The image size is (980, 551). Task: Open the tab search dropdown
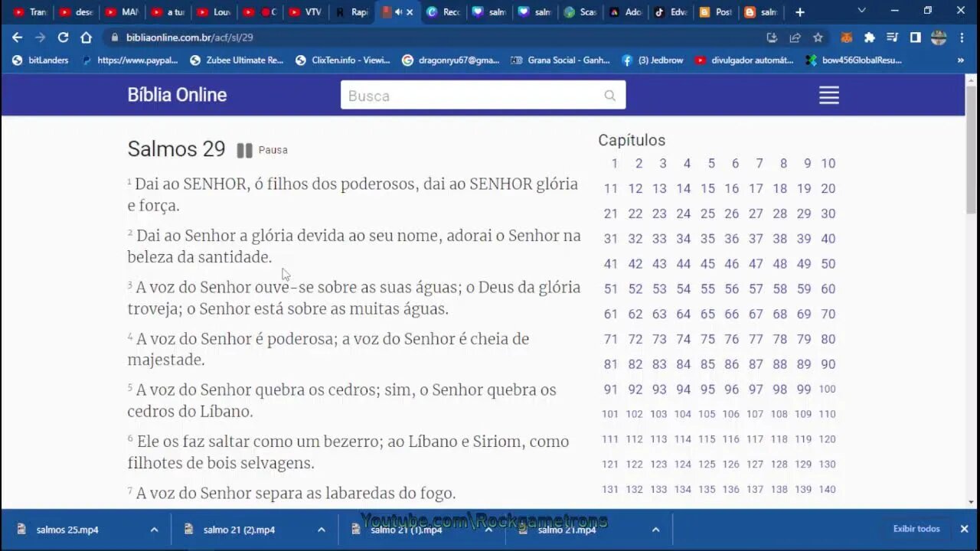click(861, 11)
